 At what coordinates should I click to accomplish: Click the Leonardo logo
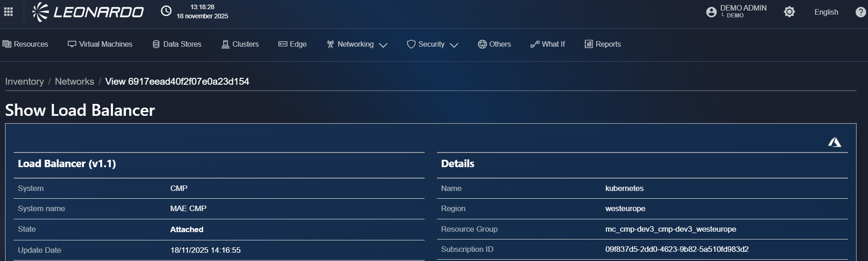(x=88, y=12)
